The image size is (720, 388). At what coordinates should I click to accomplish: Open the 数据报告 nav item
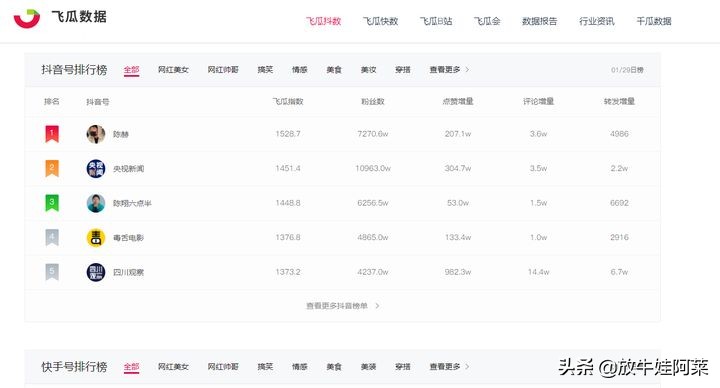point(540,21)
